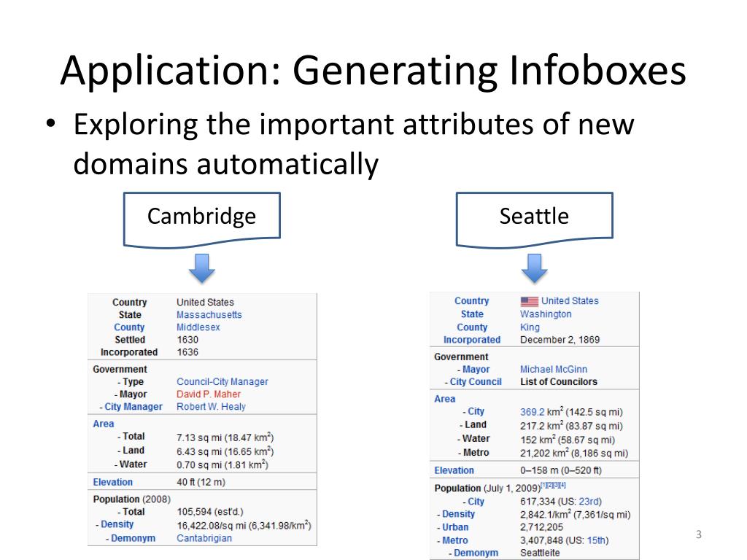The height and width of the screenshot is (560, 747).
Task: Click the Population (2008) heading
Action: tap(132, 499)
